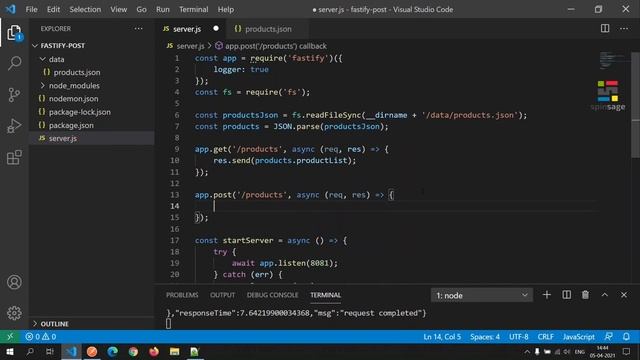Open Windows taskbar search

pos(30,351)
